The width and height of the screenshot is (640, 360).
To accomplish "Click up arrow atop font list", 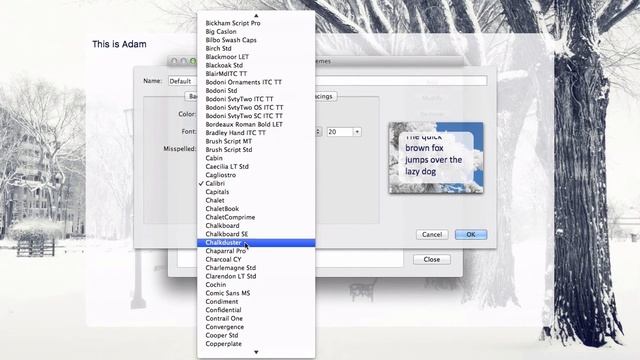I will pyautogui.click(x=256, y=16).
